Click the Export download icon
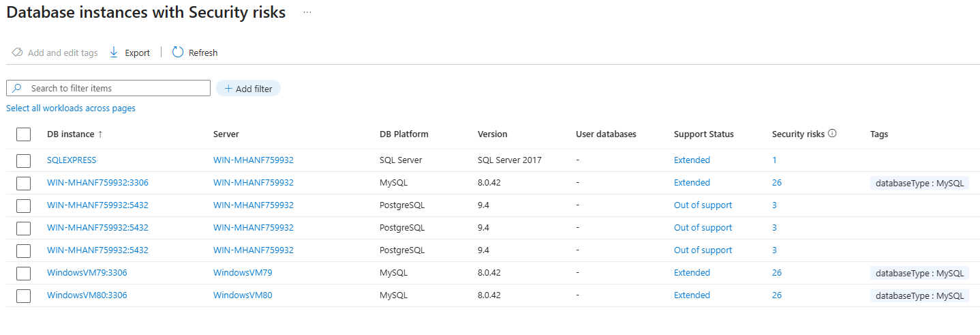The image size is (980, 335). click(114, 53)
